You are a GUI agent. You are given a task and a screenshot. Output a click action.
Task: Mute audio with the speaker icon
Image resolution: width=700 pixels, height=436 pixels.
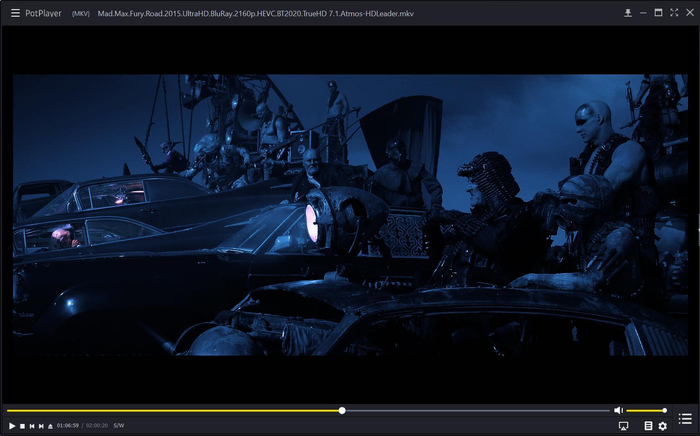click(x=618, y=410)
